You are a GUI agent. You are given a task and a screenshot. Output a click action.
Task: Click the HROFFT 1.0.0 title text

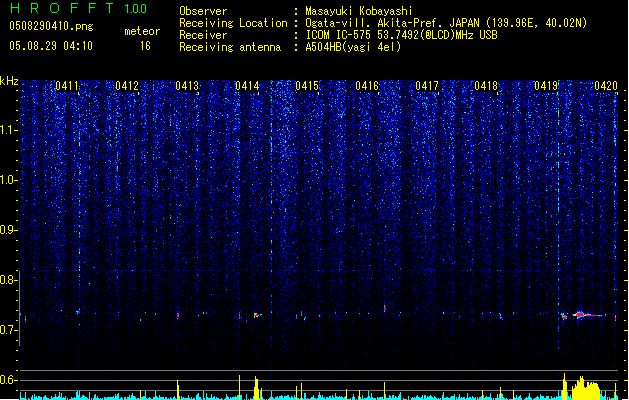[79, 8]
